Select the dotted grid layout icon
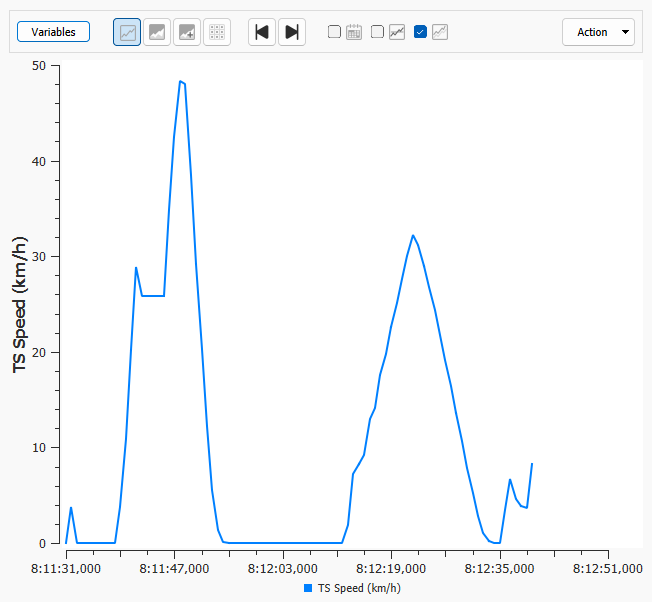The height and width of the screenshot is (602, 652). (217, 32)
